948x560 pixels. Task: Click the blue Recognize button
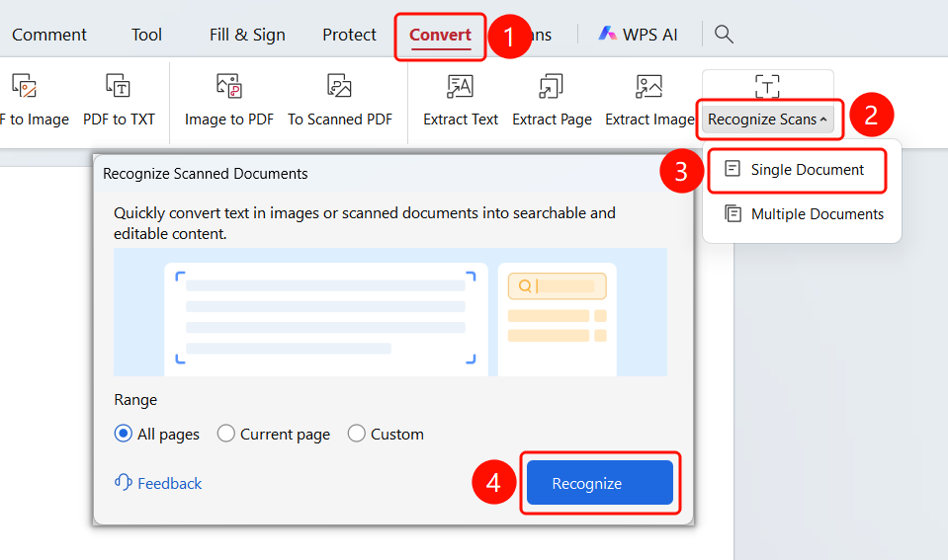click(599, 483)
